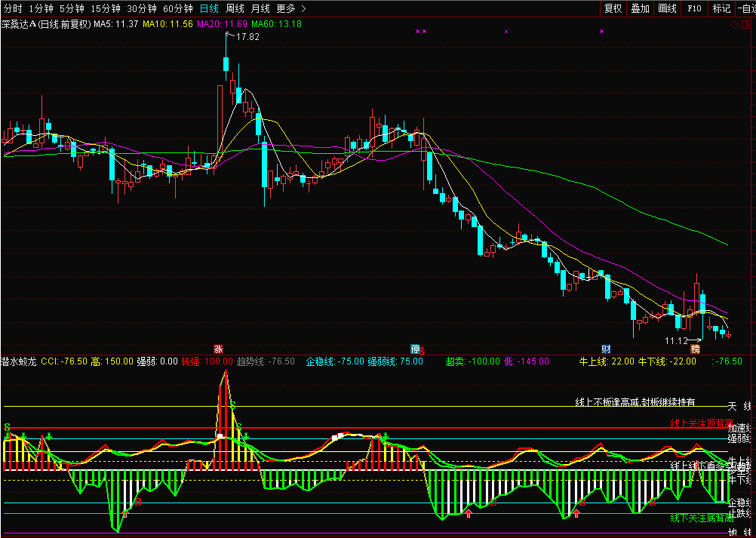Click the 标记 mark button
The image size is (756, 538).
[721, 8]
